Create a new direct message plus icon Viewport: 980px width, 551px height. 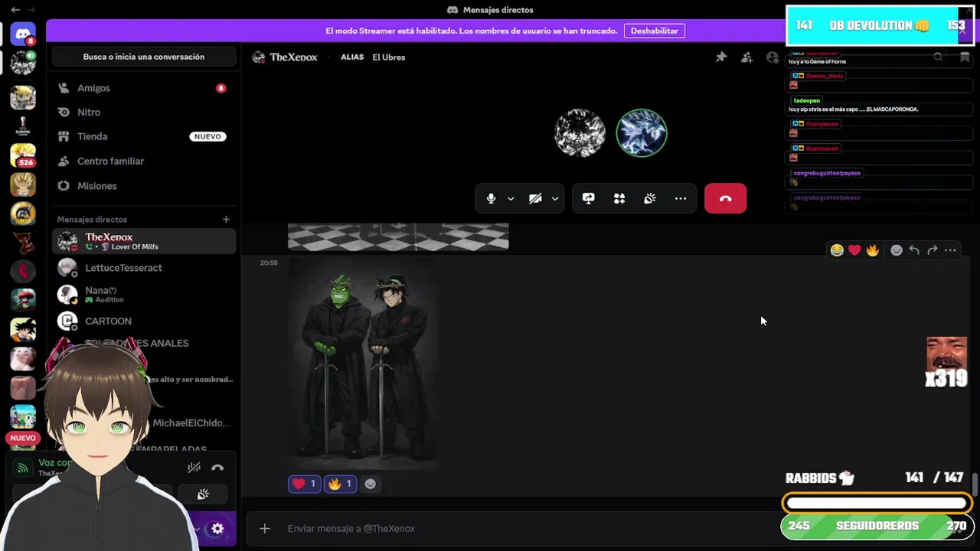(x=226, y=220)
